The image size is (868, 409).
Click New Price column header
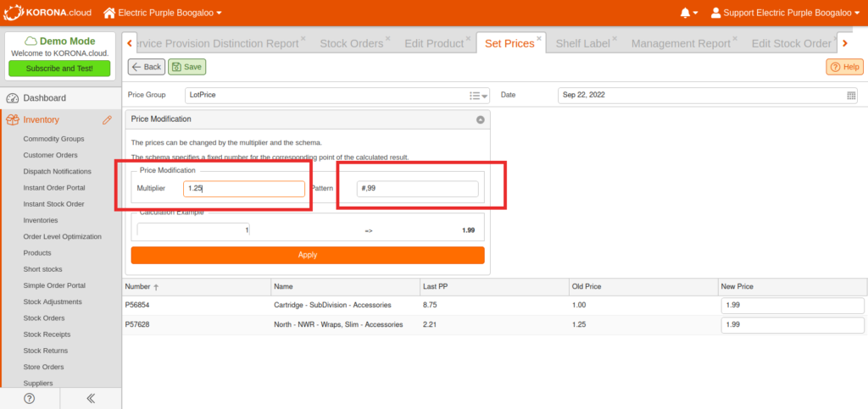[x=793, y=287]
